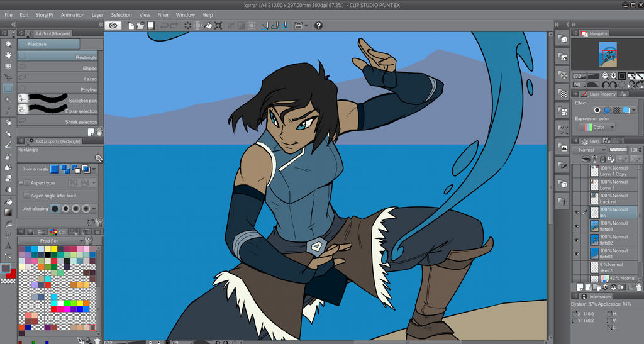The width and height of the screenshot is (644, 344).
Task: Open the Window menu
Action: click(x=186, y=14)
